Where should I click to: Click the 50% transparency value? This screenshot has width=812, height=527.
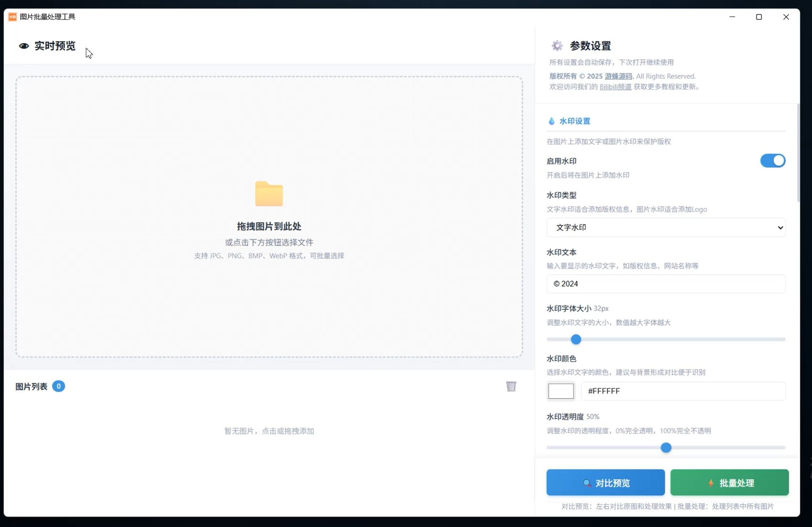[x=593, y=417]
